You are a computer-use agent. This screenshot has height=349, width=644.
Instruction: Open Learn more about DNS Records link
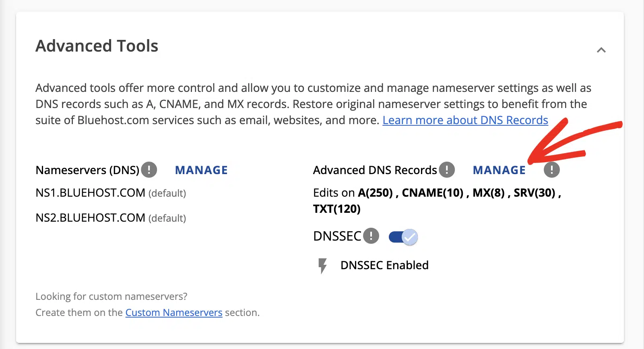pos(465,120)
